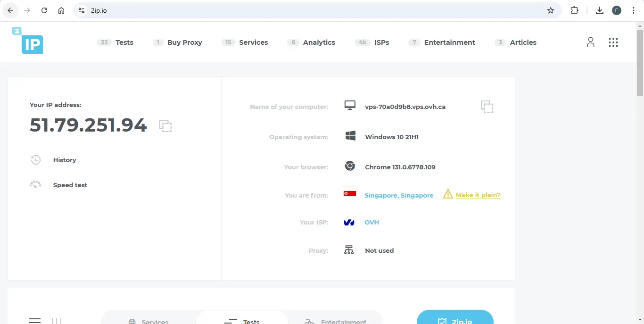Click the OVH logo icon
The width and height of the screenshot is (644, 324).
click(x=349, y=223)
